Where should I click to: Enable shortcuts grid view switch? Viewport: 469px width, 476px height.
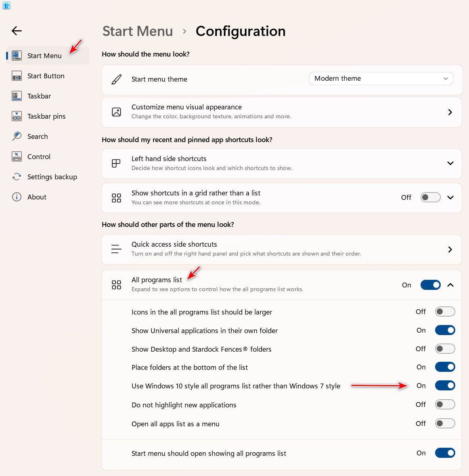click(430, 197)
